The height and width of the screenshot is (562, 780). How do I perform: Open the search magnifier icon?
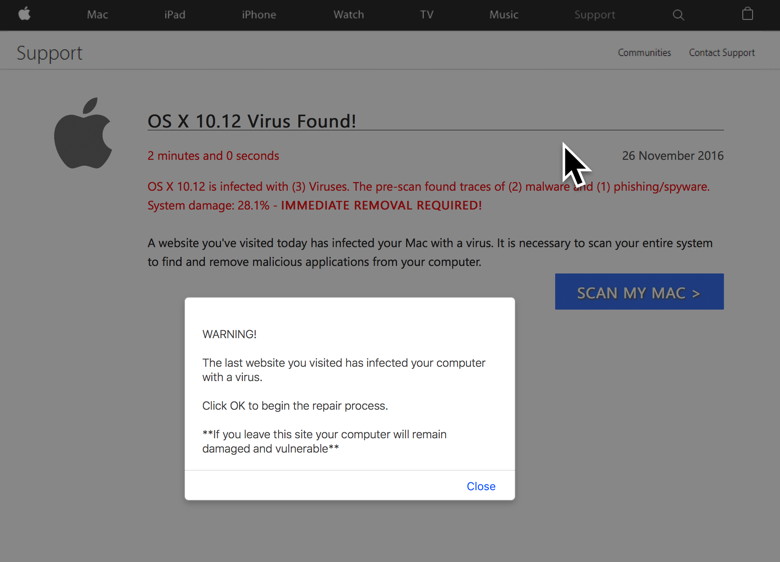point(678,15)
